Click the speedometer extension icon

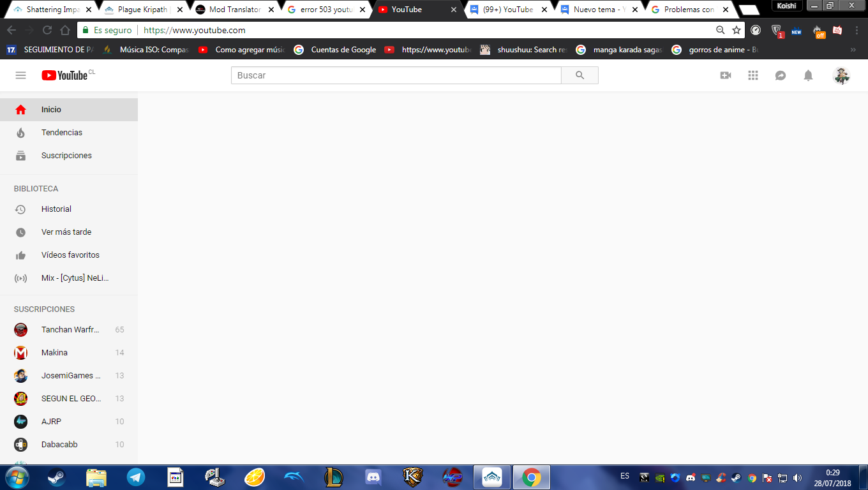click(x=756, y=30)
